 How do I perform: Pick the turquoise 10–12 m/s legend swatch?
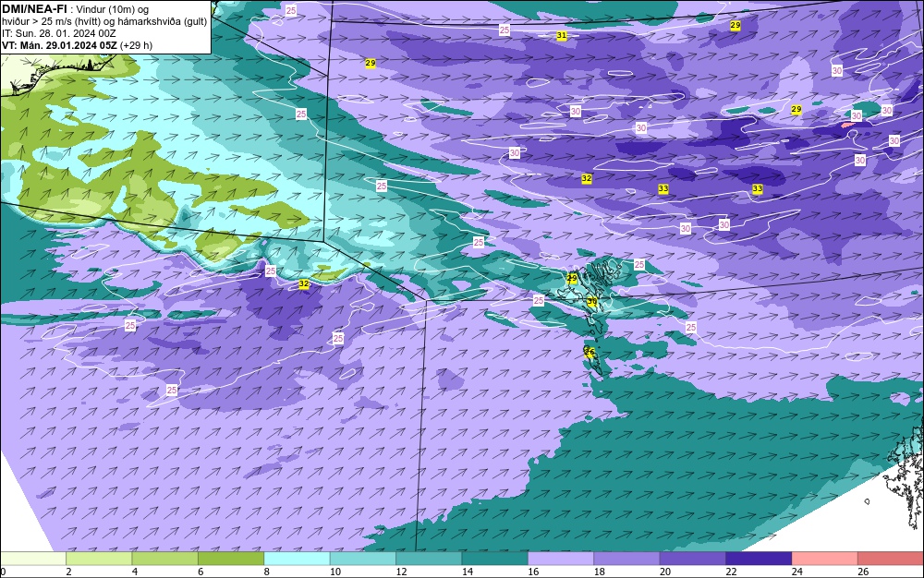pos(363,559)
